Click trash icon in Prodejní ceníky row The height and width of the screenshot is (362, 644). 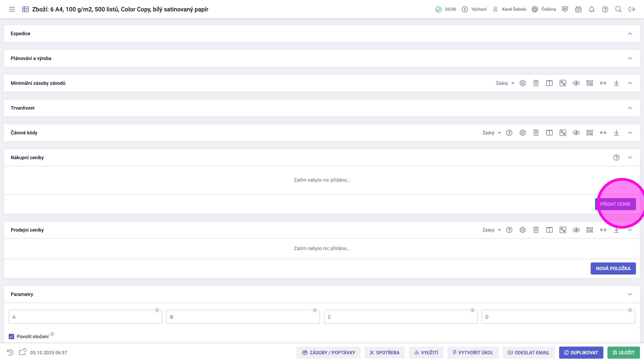(536, 230)
